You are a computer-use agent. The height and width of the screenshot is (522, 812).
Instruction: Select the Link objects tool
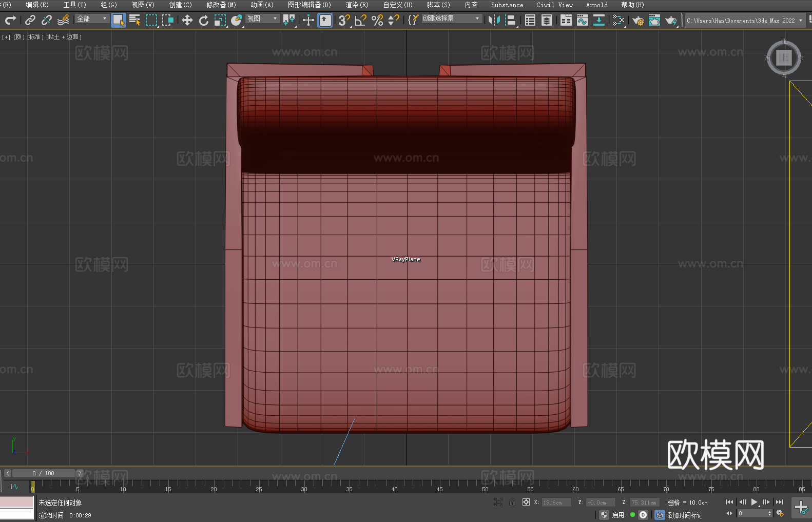(x=30, y=20)
